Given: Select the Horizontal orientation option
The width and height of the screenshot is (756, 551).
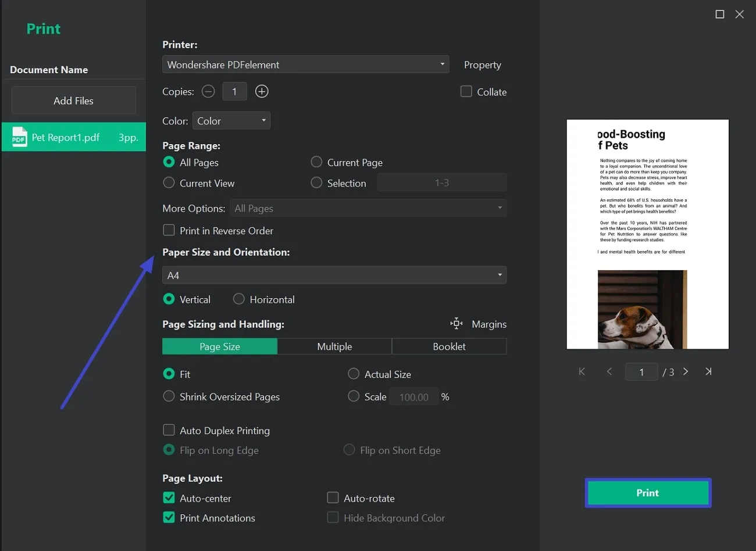Looking at the screenshot, I should [239, 299].
